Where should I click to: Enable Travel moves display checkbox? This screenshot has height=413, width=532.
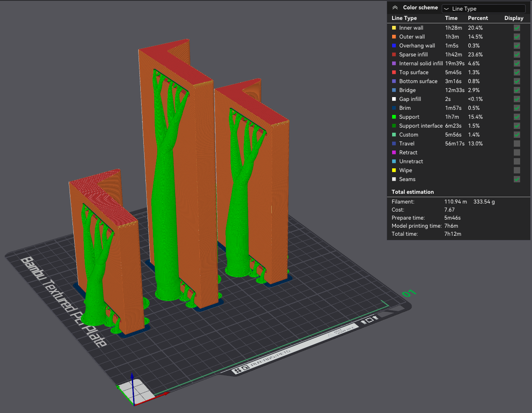click(x=517, y=144)
